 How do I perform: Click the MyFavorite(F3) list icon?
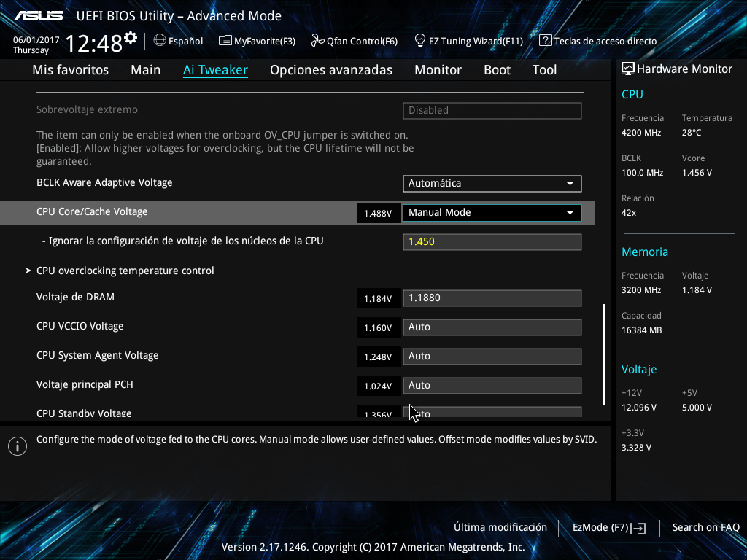tap(225, 41)
